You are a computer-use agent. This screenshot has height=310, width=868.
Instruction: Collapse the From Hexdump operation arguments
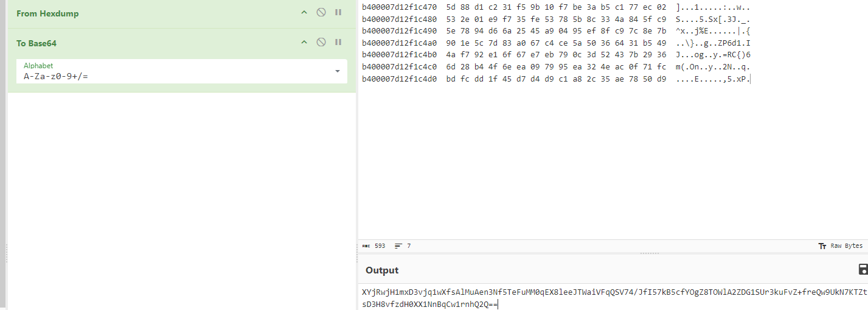(304, 12)
